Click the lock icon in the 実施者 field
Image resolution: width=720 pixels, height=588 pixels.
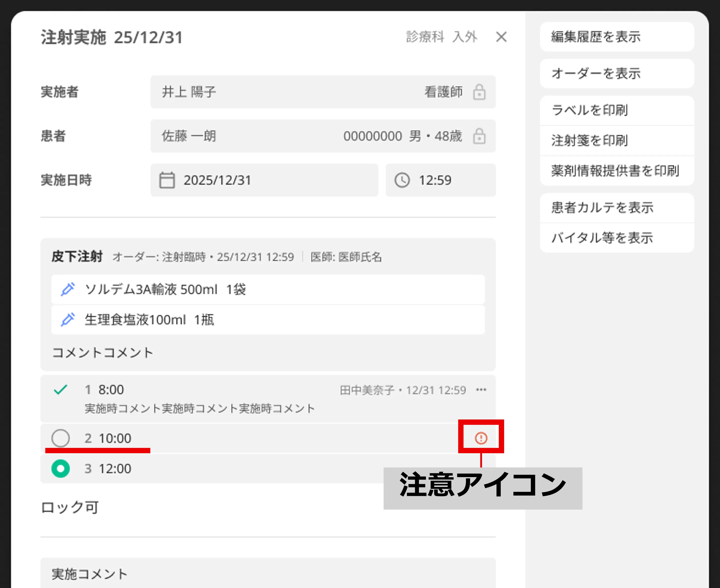click(x=479, y=92)
